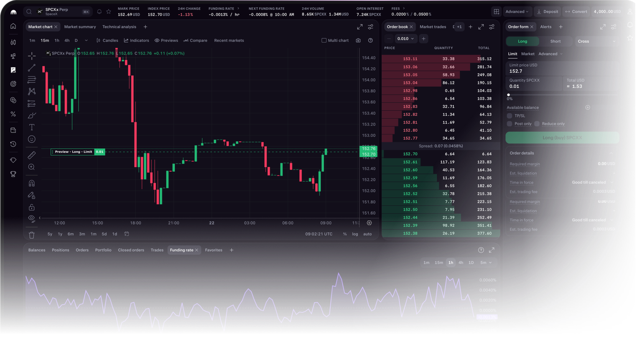Enable the TP/SL checkbox
The width and height of the screenshot is (642, 364).
coord(510,116)
